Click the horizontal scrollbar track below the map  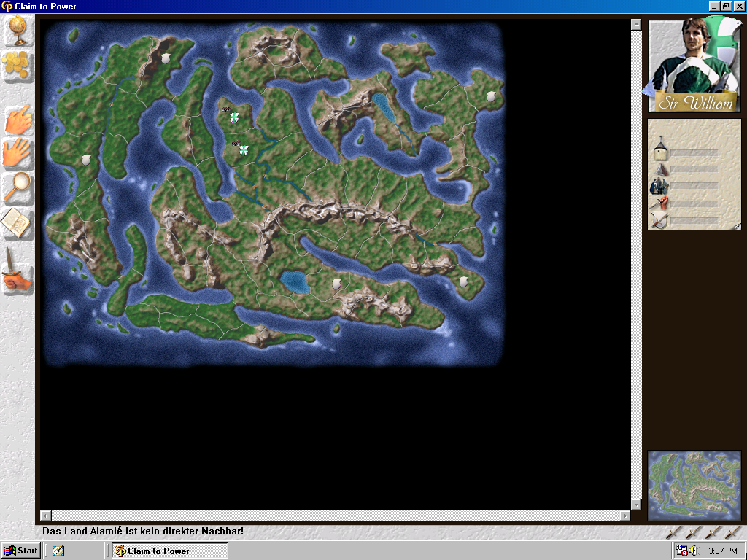[336, 516]
